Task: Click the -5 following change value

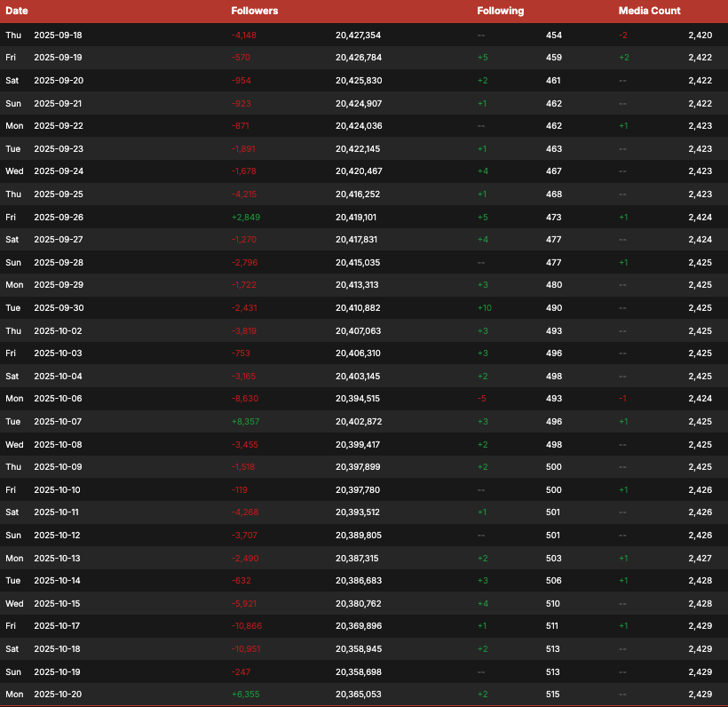Action: tap(481, 399)
